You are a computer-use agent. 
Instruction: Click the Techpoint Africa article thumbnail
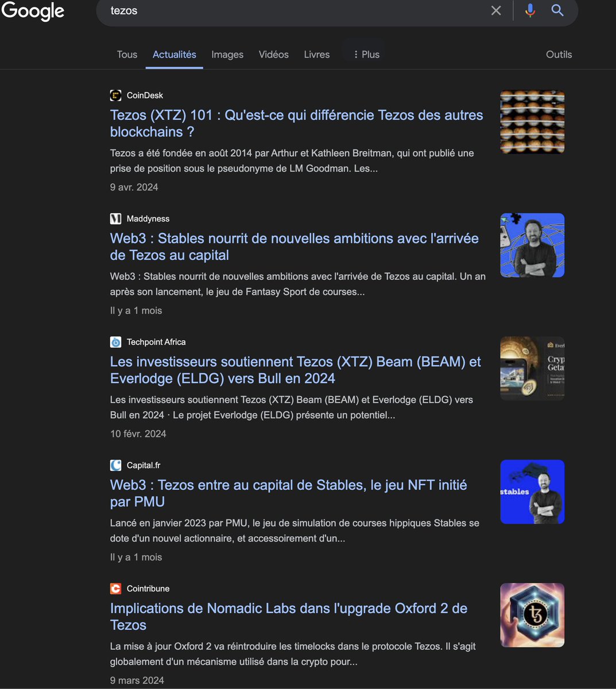(x=532, y=369)
